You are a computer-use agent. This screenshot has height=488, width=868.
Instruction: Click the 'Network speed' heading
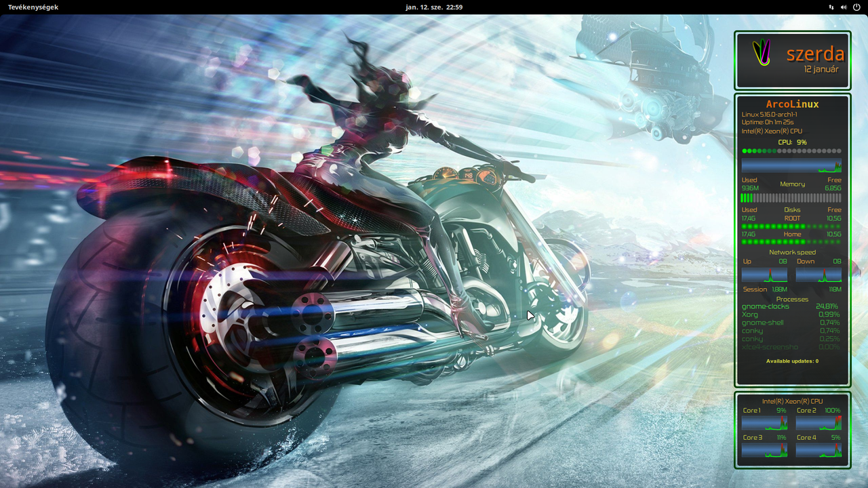[x=792, y=252]
